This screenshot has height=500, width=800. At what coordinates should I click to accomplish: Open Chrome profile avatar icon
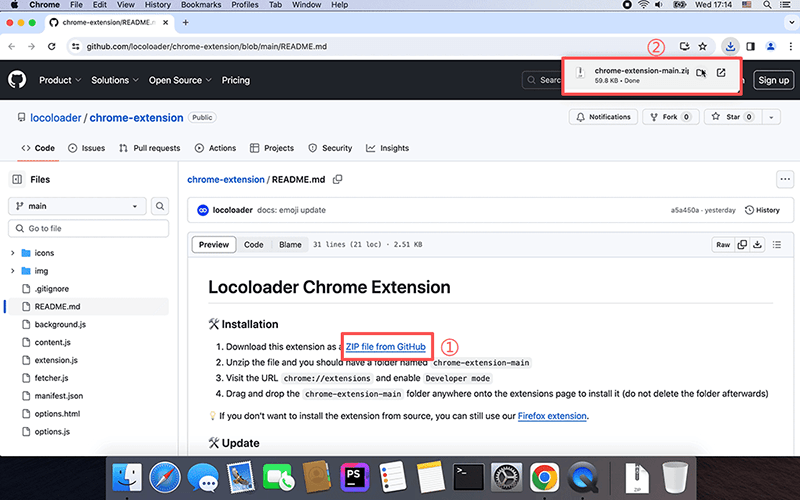(770, 46)
